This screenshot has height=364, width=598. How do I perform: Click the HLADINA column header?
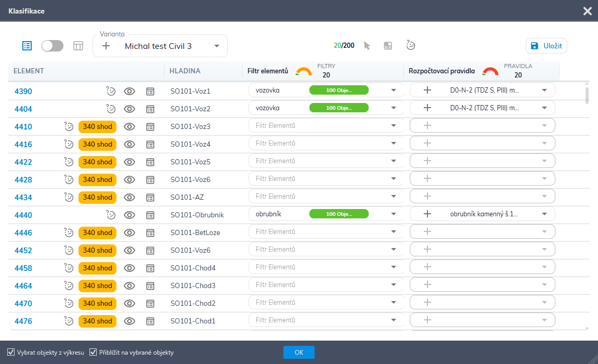(x=185, y=71)
